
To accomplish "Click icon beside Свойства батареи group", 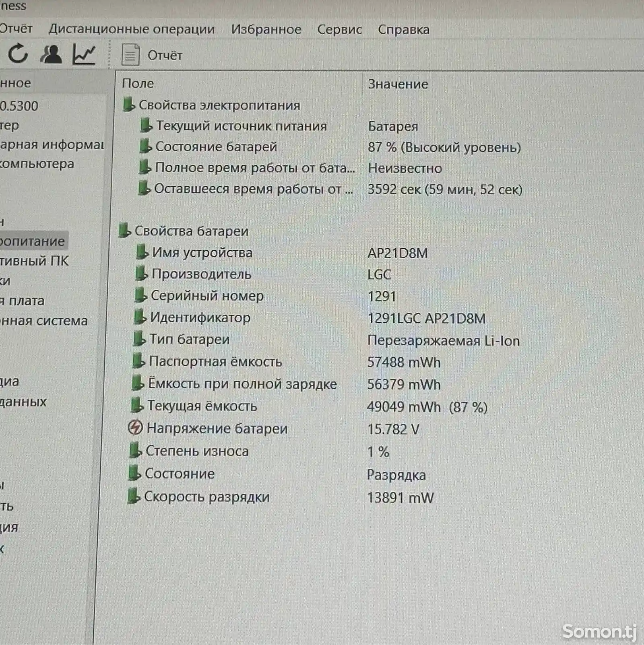I will (x=125, y=231).
